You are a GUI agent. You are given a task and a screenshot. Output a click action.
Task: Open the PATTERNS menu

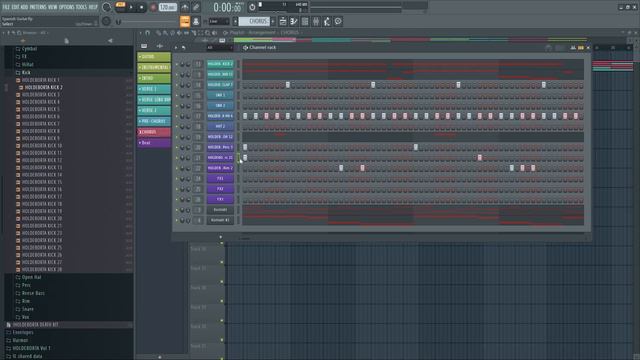pos(38,7)
